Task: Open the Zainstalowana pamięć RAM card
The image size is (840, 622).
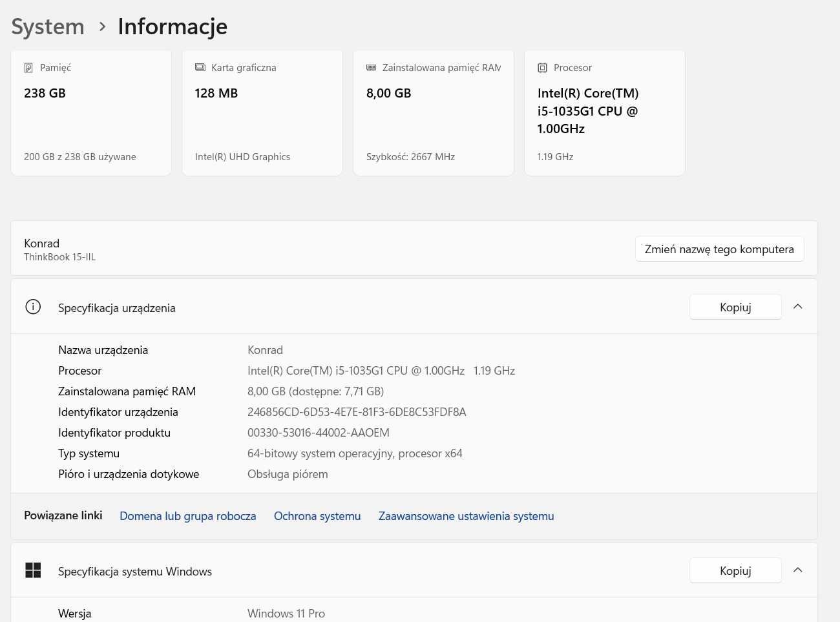Action: [434, 112]
